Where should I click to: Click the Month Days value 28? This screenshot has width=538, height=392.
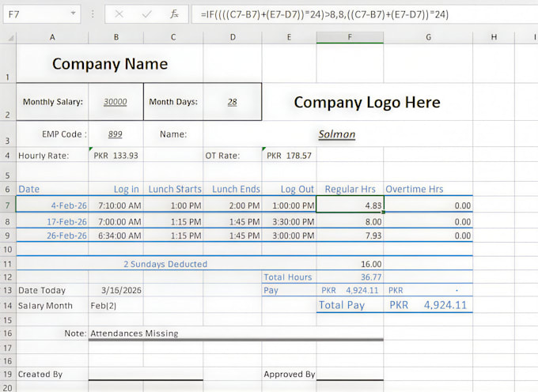[x=233, y=102]
